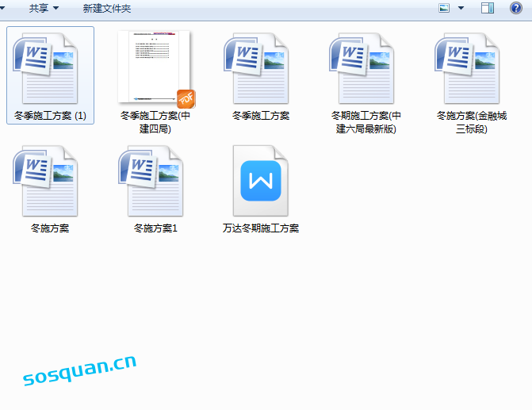Open help with the blue question mark icon
The image size is (532, 410).
coord(515,8)
